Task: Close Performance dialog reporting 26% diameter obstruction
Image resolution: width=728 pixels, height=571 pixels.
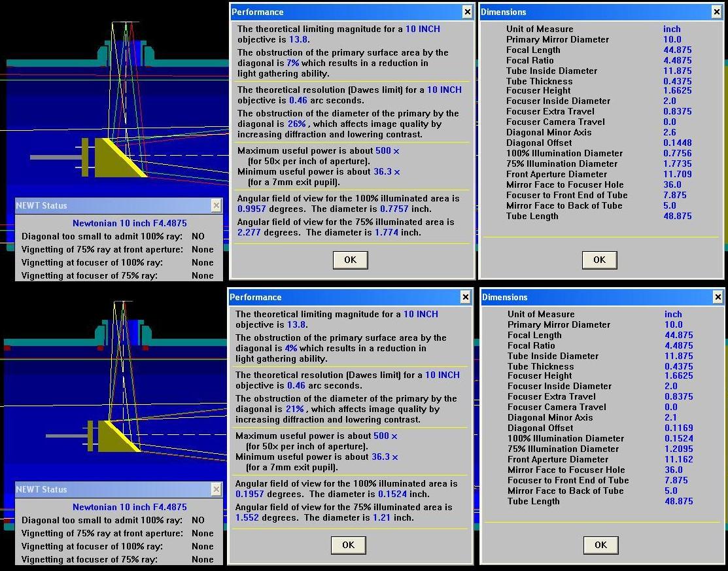Action: coord(468,12)
